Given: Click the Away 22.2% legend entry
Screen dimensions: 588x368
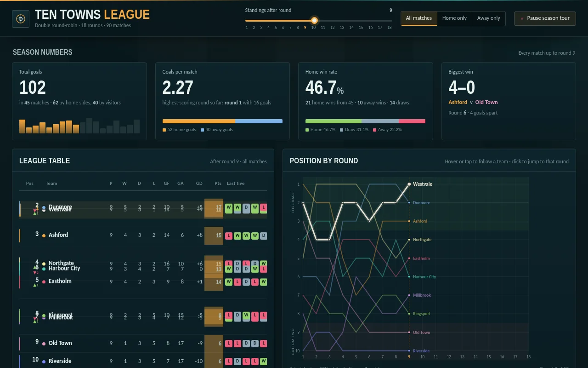Looking at the screenshot, I should coord(387,130).
